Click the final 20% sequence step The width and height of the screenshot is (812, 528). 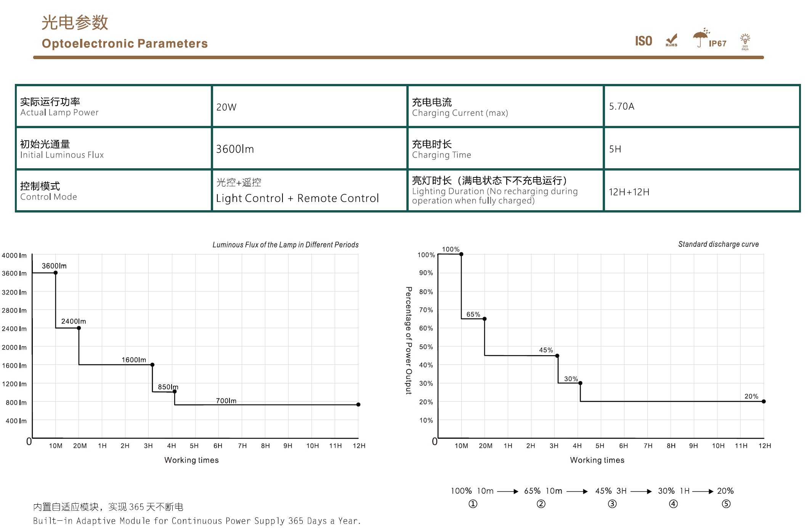click(x=725, y=491)
